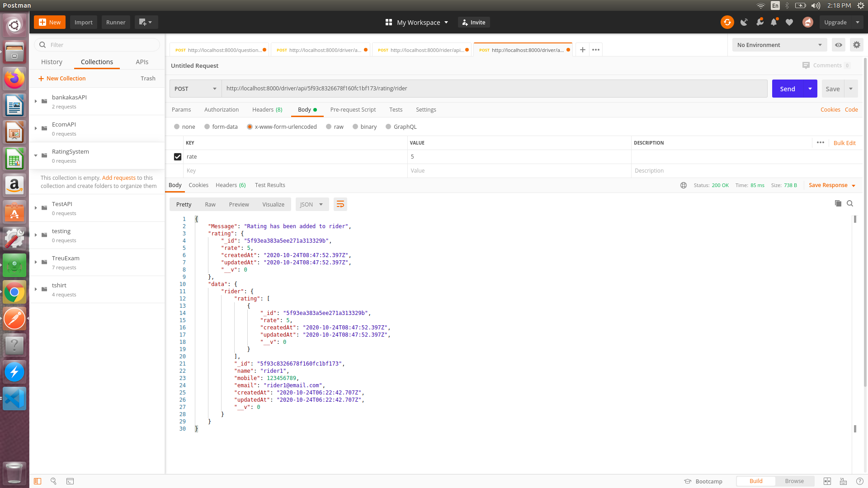
Task: Expand the TreuExam collection
Action: (36, 262)
